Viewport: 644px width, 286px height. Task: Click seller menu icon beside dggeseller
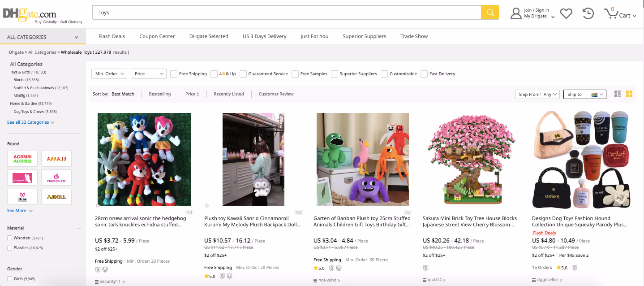click(x=534, y=280)
